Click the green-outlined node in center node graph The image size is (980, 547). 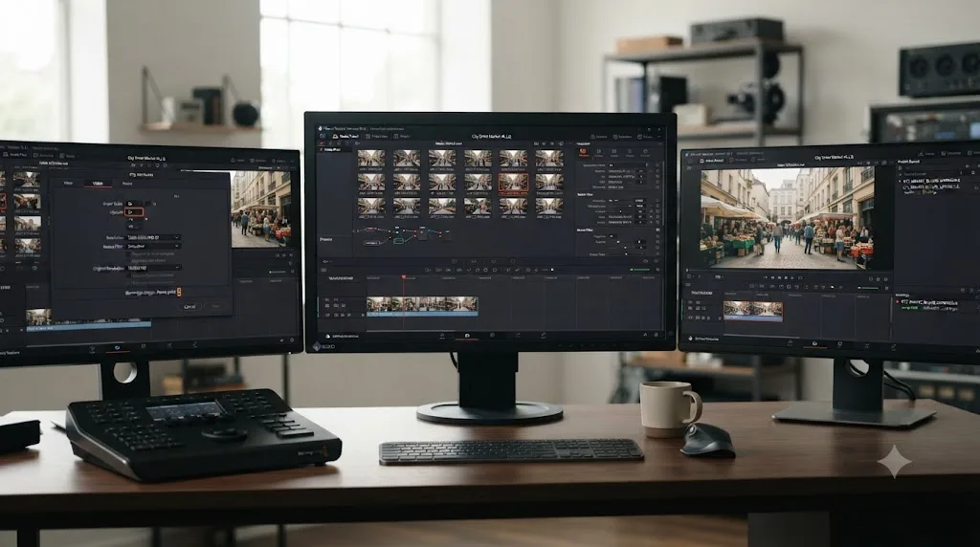pyautogui.click(x=399, y=241)
